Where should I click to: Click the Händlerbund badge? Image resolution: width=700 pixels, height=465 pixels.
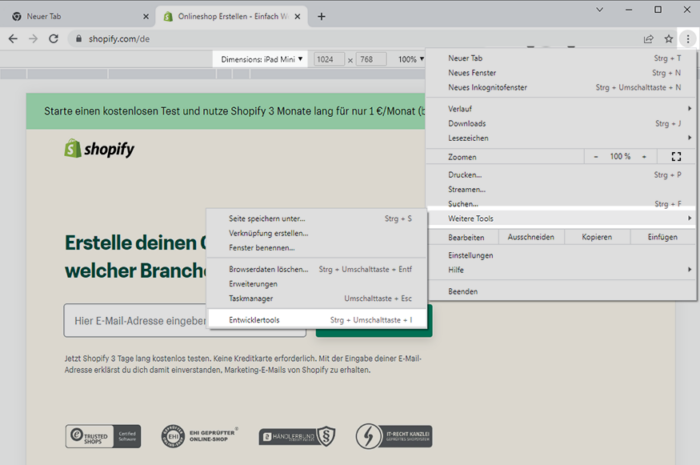pos(297,436)
